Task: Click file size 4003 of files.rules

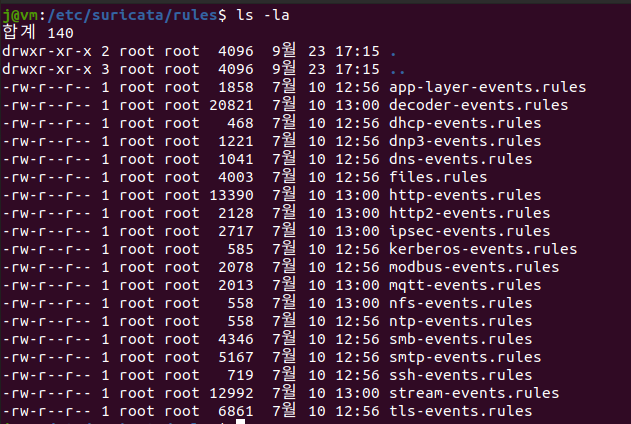Action: [236, 177]
